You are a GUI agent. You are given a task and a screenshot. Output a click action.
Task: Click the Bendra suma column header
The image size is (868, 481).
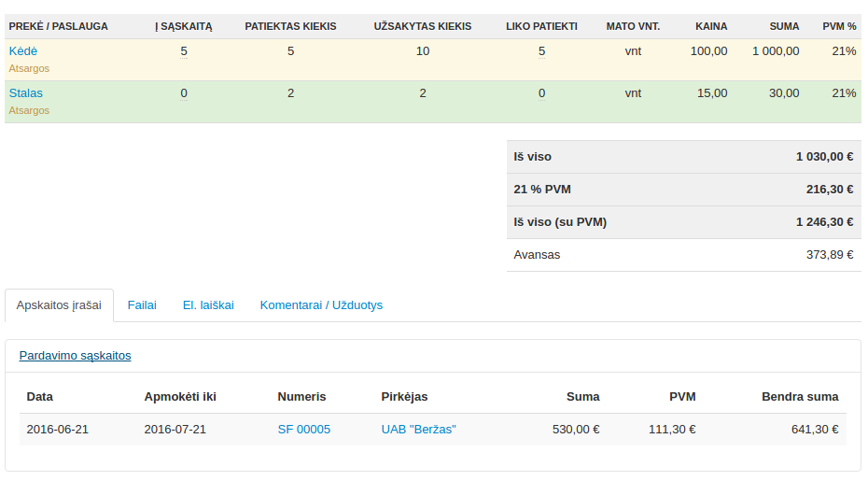[x=800, y=397]
